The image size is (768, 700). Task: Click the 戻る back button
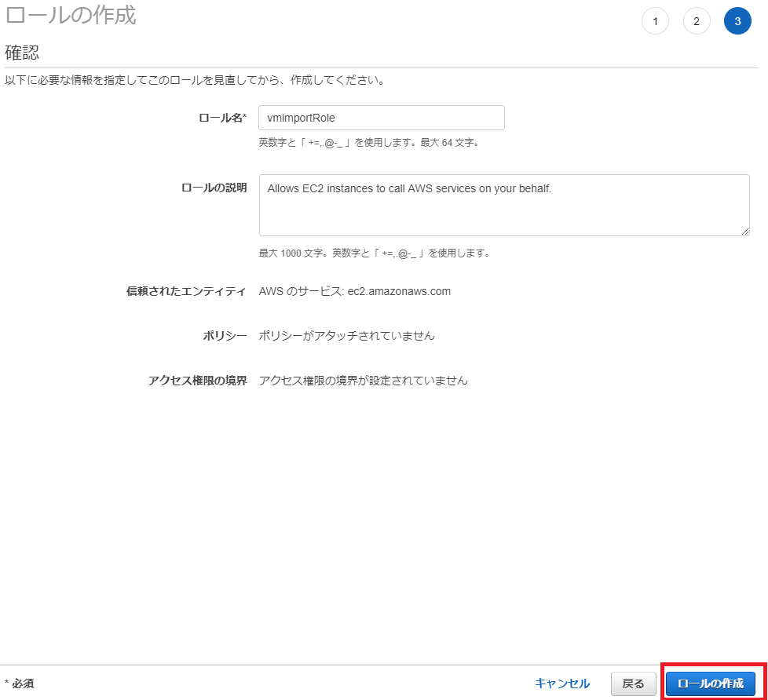coord(633,684)
